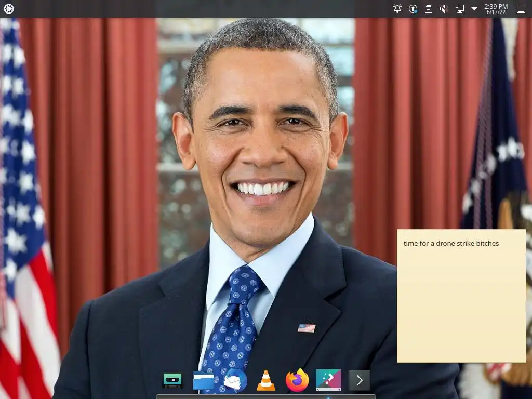Launch Firefox from the dock

(297, 380)
